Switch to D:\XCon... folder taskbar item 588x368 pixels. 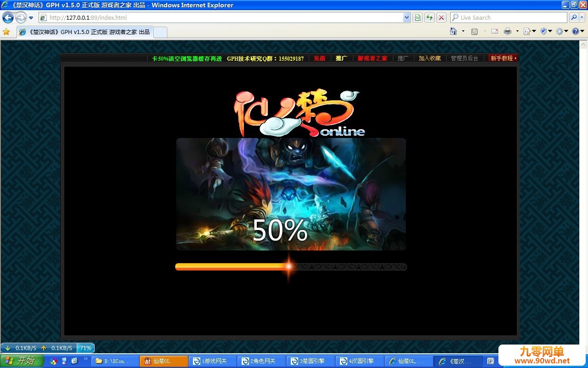pyautogui.click(x=114, y=361)
